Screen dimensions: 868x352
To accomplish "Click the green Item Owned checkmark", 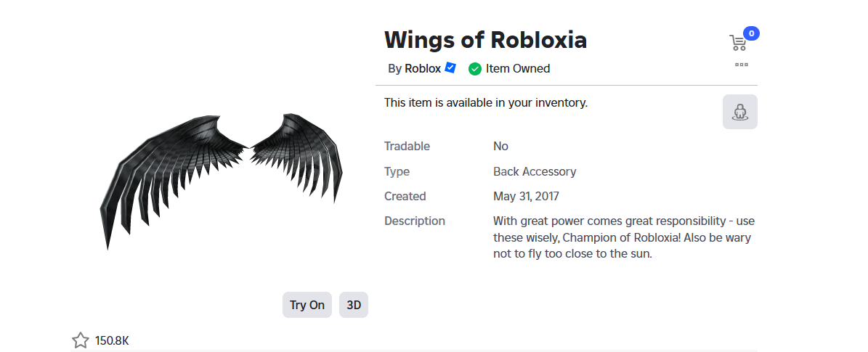I will click(474, 69).
